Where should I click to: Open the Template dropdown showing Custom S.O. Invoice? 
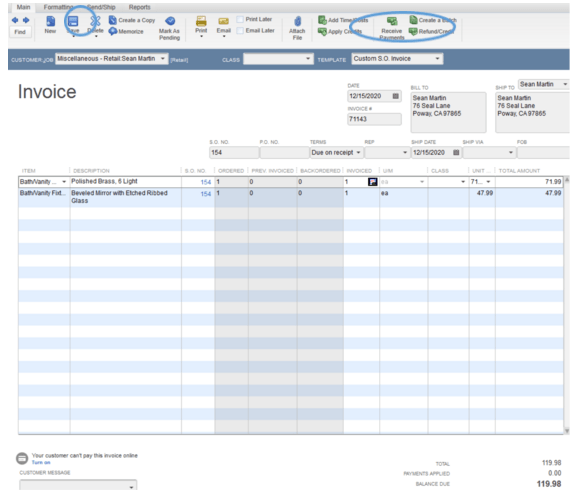click(437, 59)
